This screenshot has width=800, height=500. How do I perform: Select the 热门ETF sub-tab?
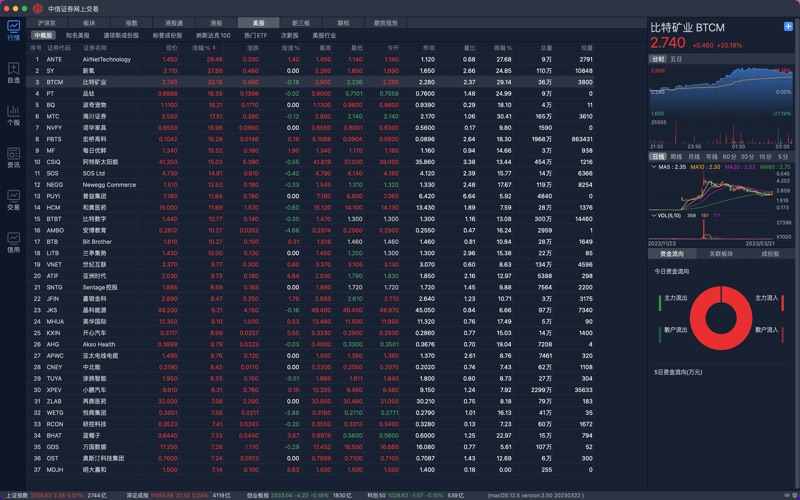(256, 35)
